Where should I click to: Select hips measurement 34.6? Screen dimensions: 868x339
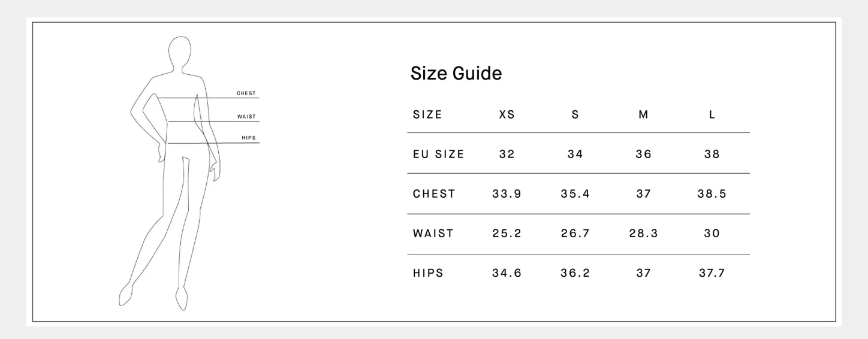507,274
